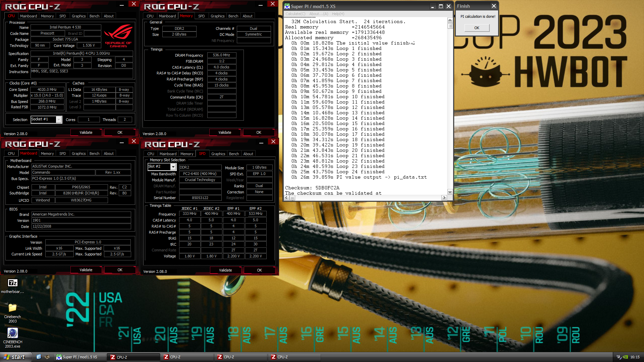Open Calculate(C) menu in Super PI
Screen dimensions: 644x362
coord(295,14)
